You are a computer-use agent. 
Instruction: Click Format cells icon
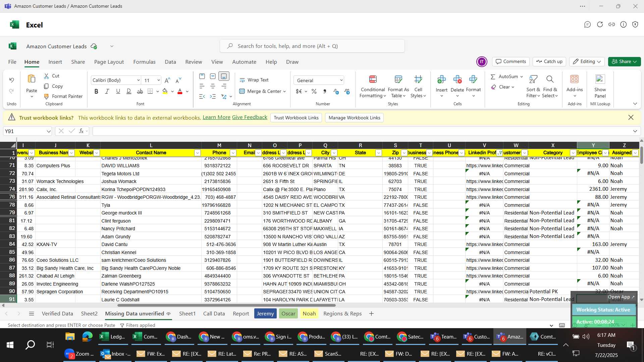click(x=473, y=79)
